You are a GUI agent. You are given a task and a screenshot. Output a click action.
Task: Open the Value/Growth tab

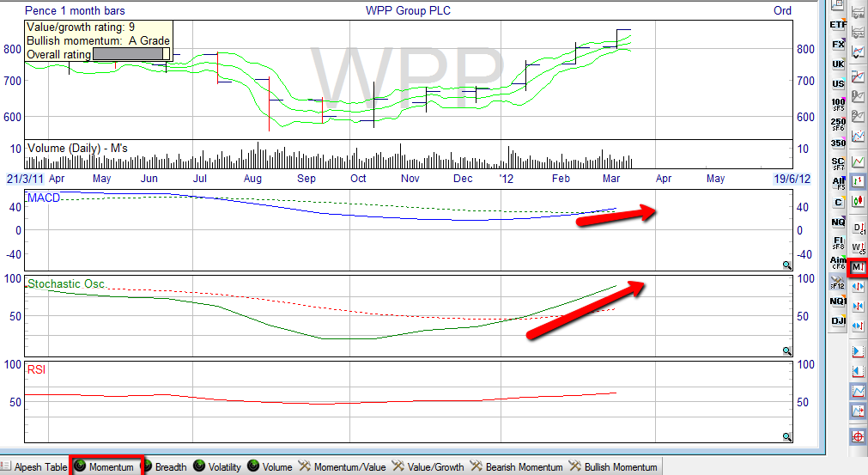pyautogui.click(x=428, y=466)
